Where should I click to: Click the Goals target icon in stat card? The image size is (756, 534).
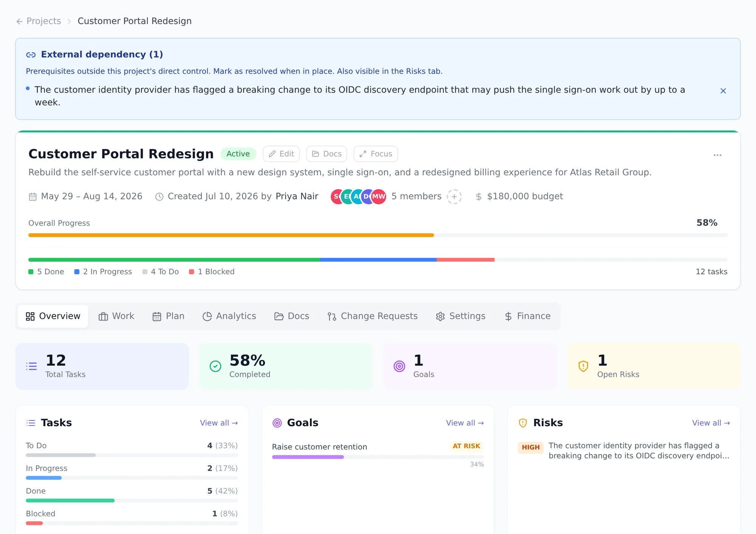pos(399,366)
